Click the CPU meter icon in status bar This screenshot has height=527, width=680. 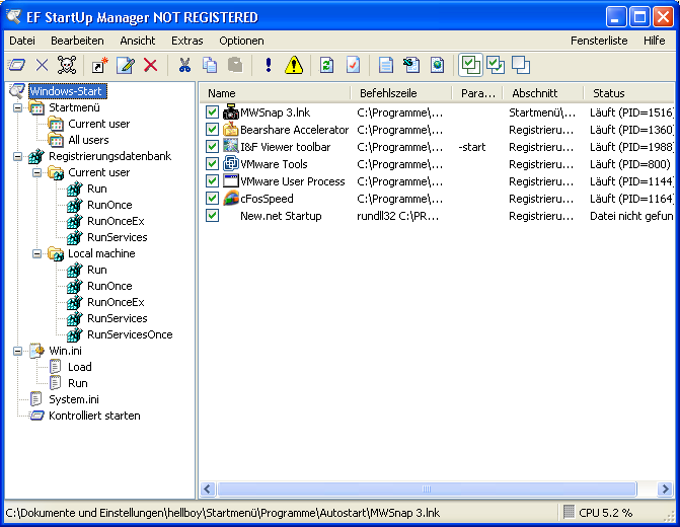pos(569,512)
